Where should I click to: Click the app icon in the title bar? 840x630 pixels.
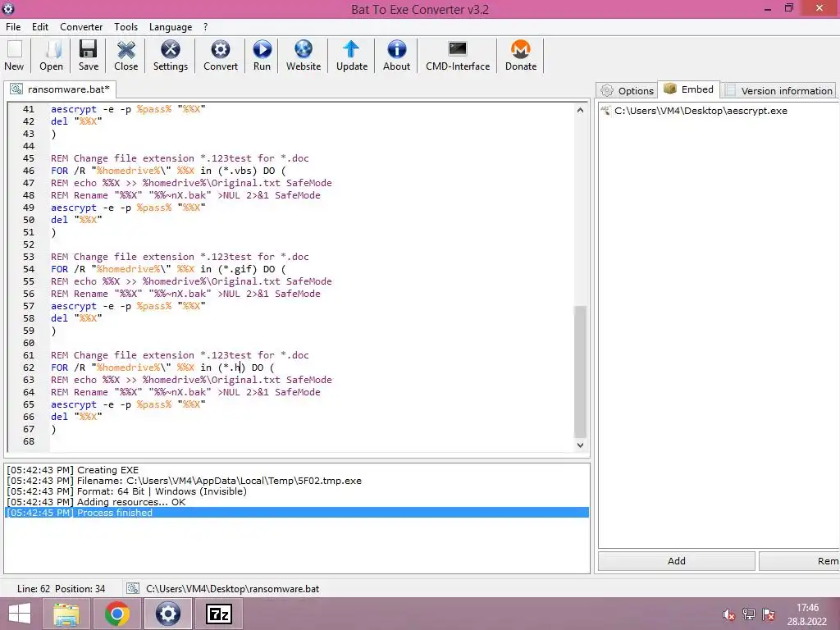(8, 8)
